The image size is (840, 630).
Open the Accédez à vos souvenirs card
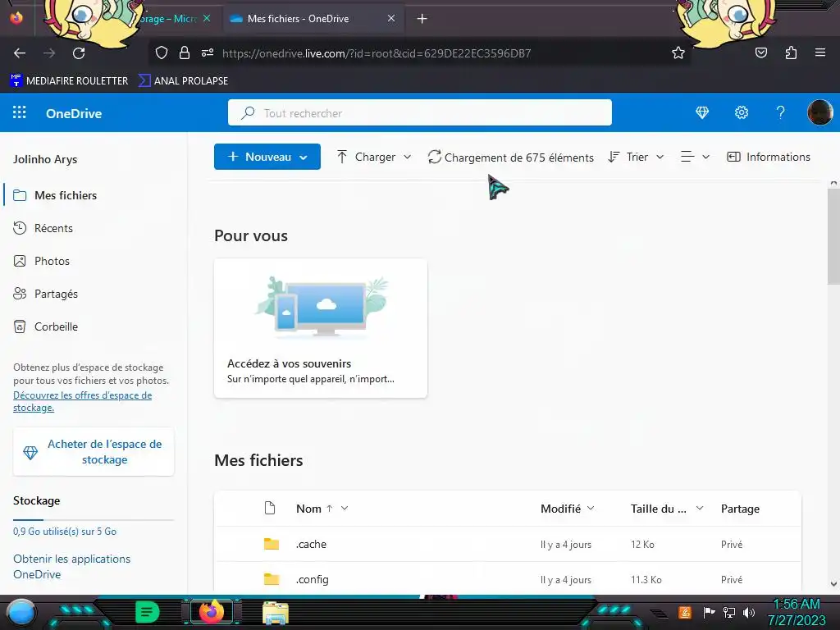[321, 328]
